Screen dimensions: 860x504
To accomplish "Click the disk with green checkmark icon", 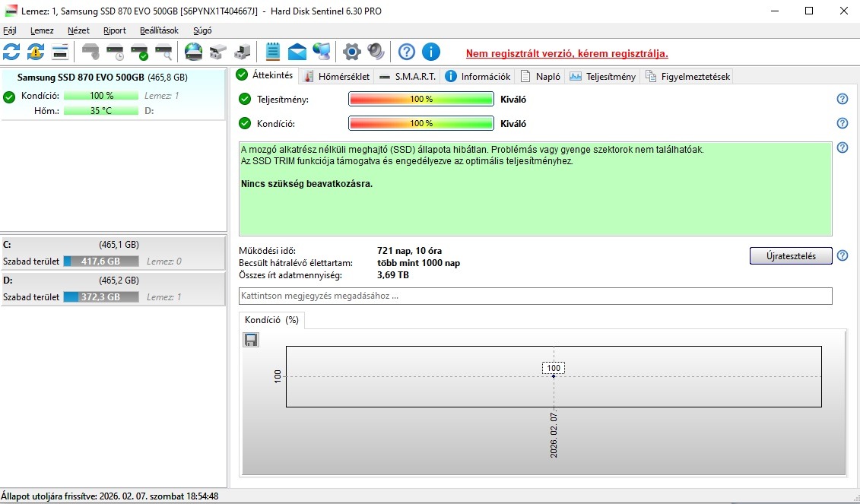I will (139, 52).
